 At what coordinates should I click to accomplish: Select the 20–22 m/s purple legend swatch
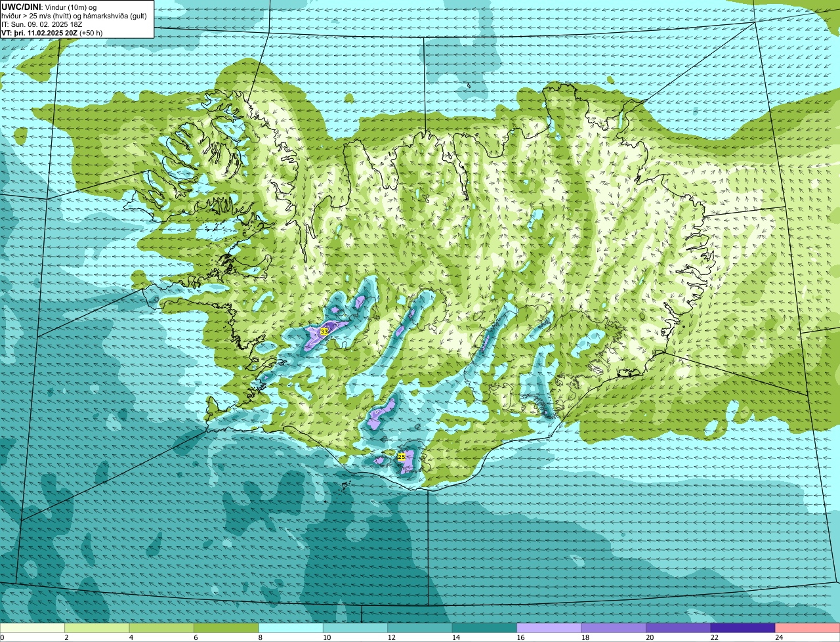679,628
